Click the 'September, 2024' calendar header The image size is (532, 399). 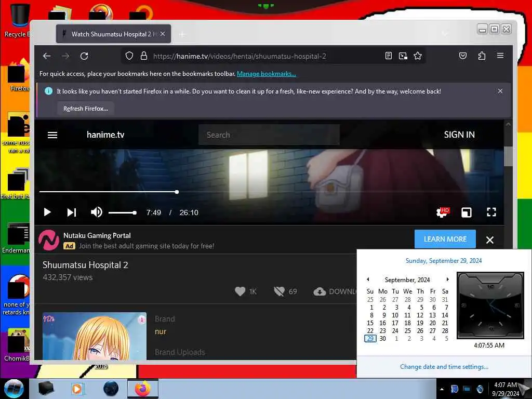407,280
